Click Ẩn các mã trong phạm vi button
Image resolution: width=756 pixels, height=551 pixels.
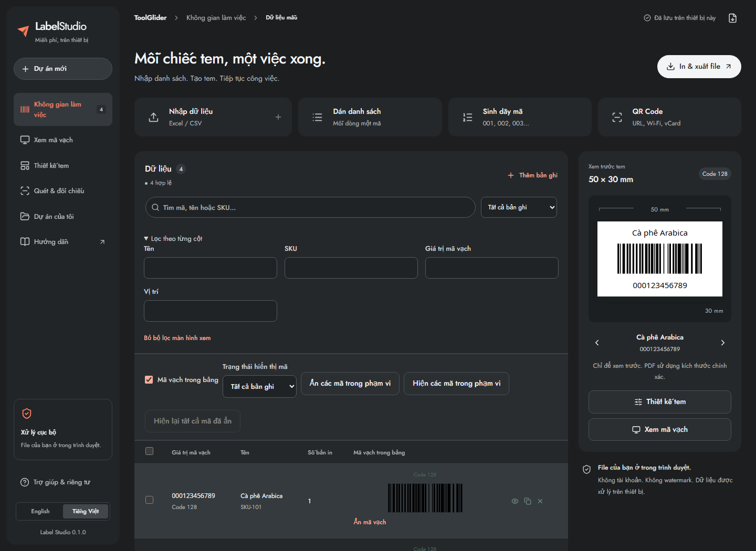click(x=350, y=384)
